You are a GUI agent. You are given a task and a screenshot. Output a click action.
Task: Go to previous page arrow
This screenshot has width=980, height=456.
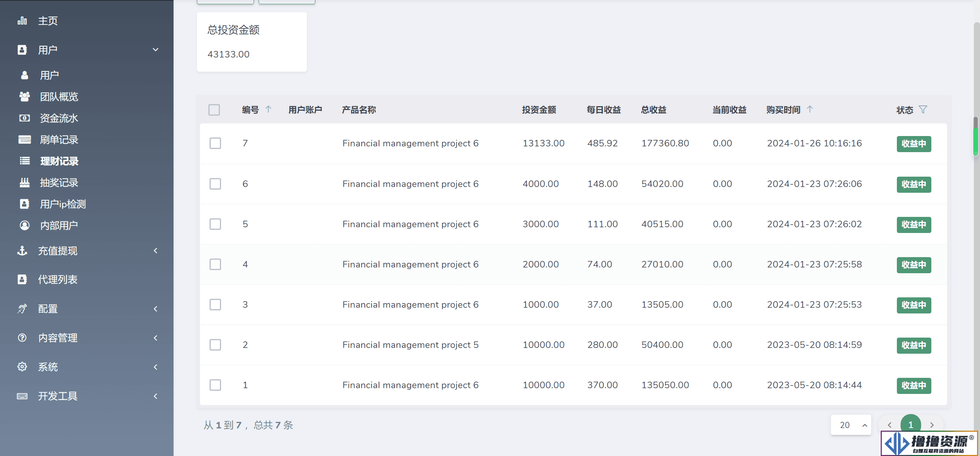890,425
